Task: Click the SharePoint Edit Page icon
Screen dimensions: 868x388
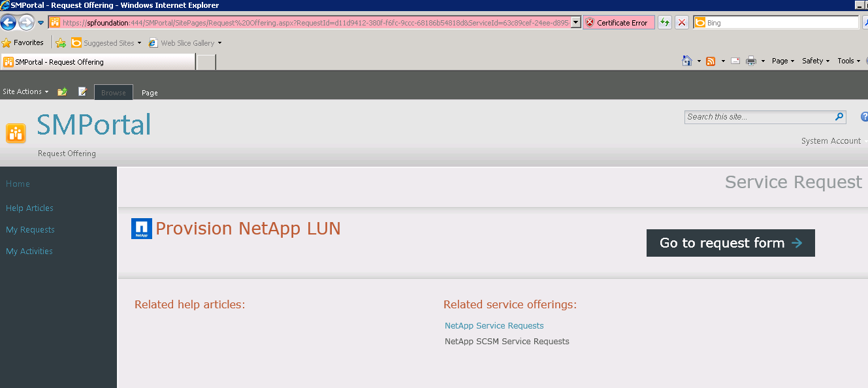Action: (83, 92)
